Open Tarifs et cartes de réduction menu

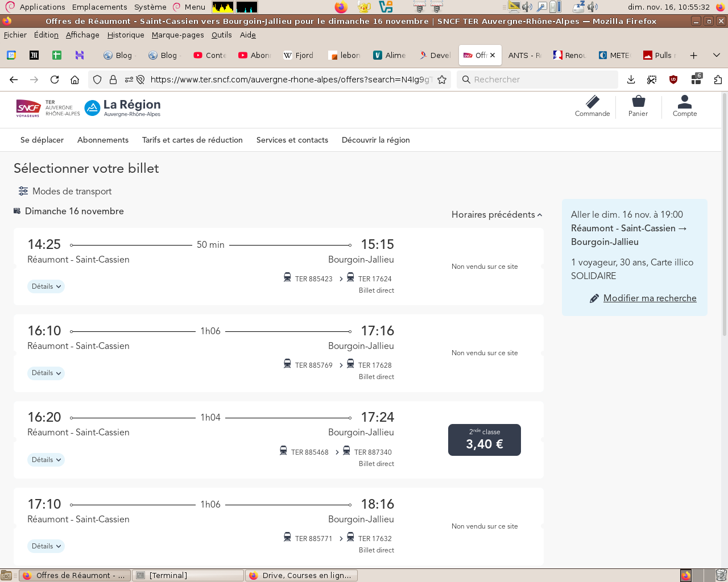(x=192, y=140)
